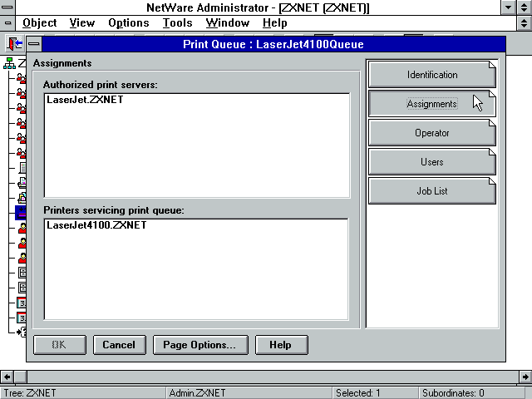Open the Help menu
This screenshot has width=532, height=399.
275,23
